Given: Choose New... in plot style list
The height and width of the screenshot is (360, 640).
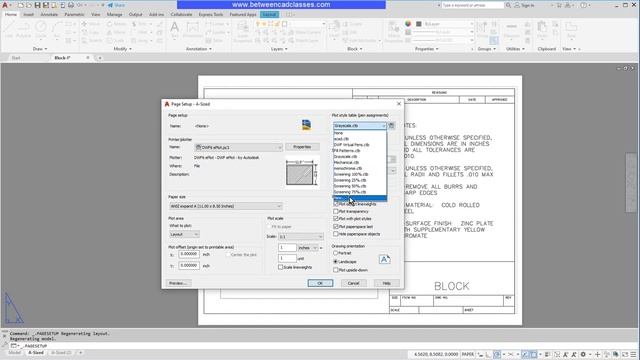Looking at the screenshot, I should [x=360, y=198].
